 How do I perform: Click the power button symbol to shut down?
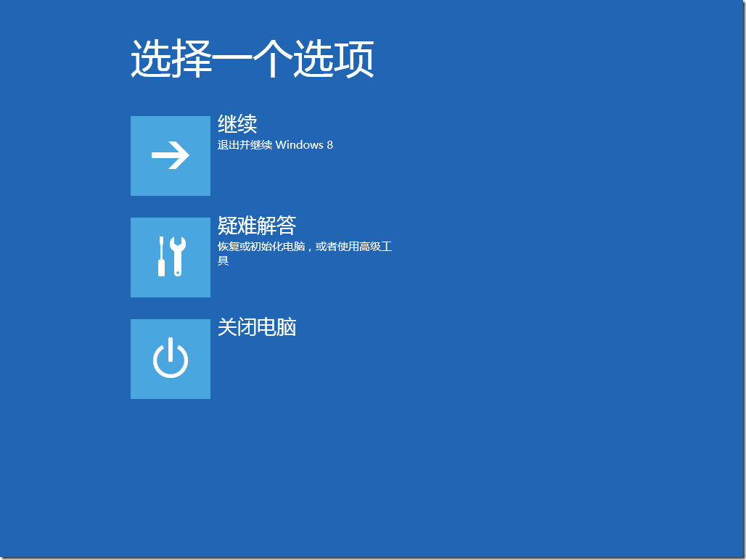[x=170, y=358]
